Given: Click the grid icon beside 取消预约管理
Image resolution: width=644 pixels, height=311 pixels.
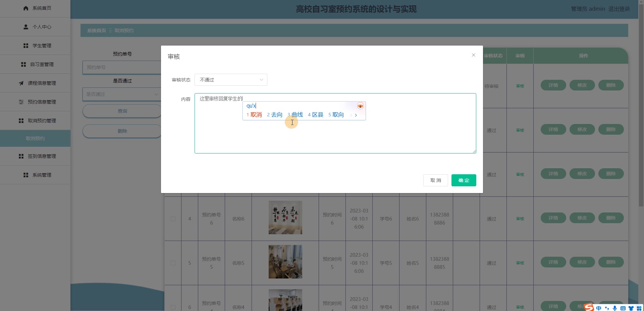Looking at the screenshot, I should (x=21, y=121).
